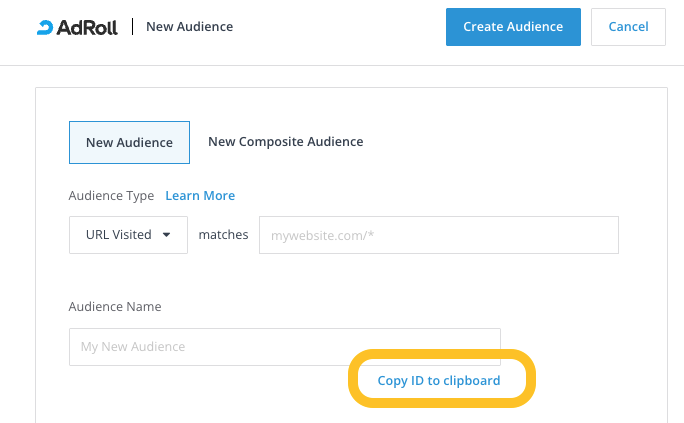
Task: Expand the URL Visited dropdown
Action: click(128, 235)
